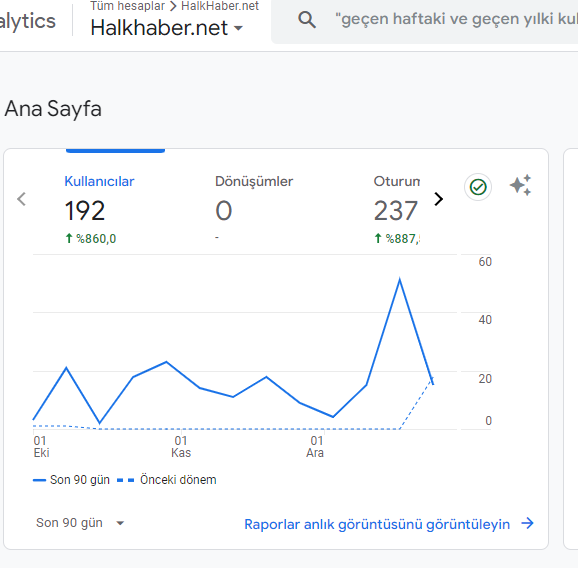The width and height of the screenshot is (578, 568).
Task: Click the 192 users value
Action: click(85, 211)
